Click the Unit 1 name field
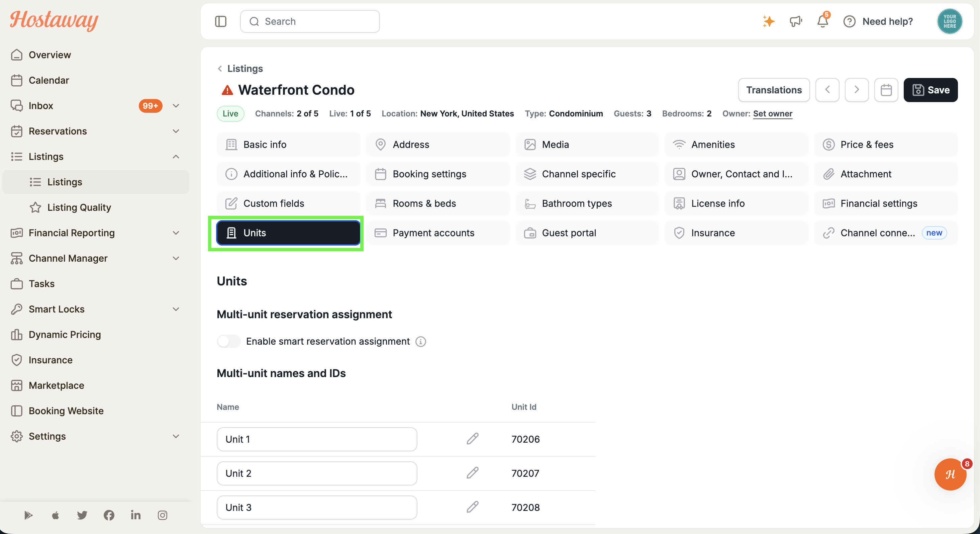The image size is (980, 534). pyautogui.click(x=316, y=439)
